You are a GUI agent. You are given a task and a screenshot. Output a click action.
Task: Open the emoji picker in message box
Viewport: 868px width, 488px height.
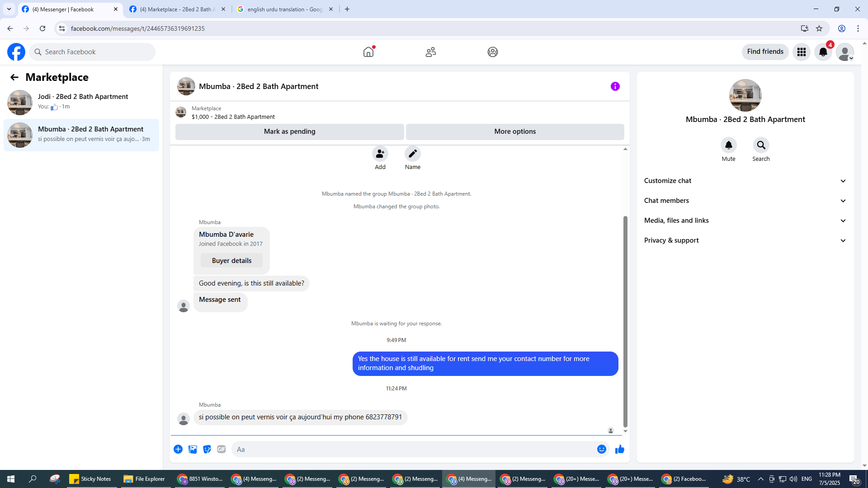[601, 449]
